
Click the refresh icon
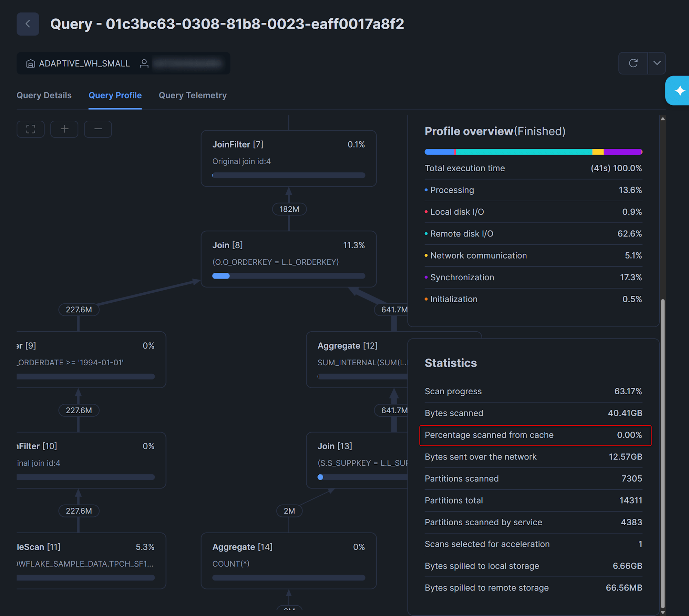coord(633,63)
